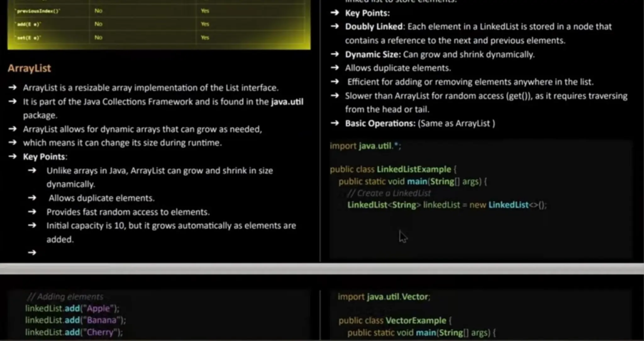Click code line 'linkedList.add("Cherry");'
The image size is (644, 341).
[x=74, y=332]
